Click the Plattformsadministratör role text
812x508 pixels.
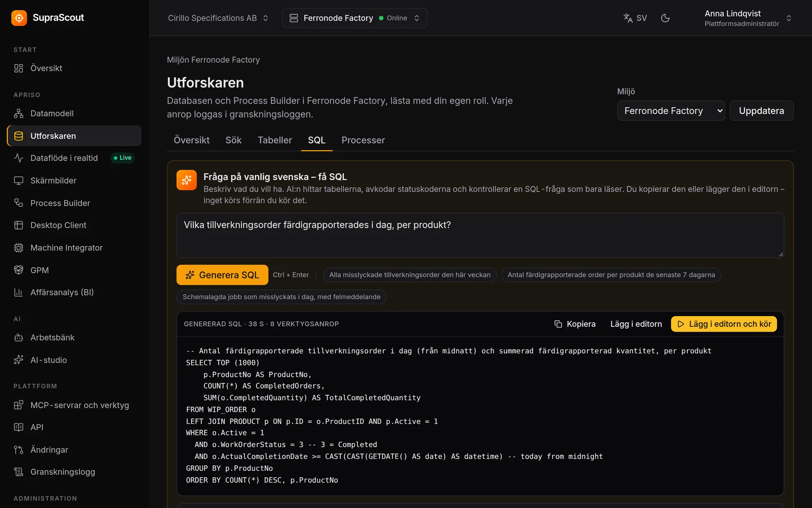point(742,24)
